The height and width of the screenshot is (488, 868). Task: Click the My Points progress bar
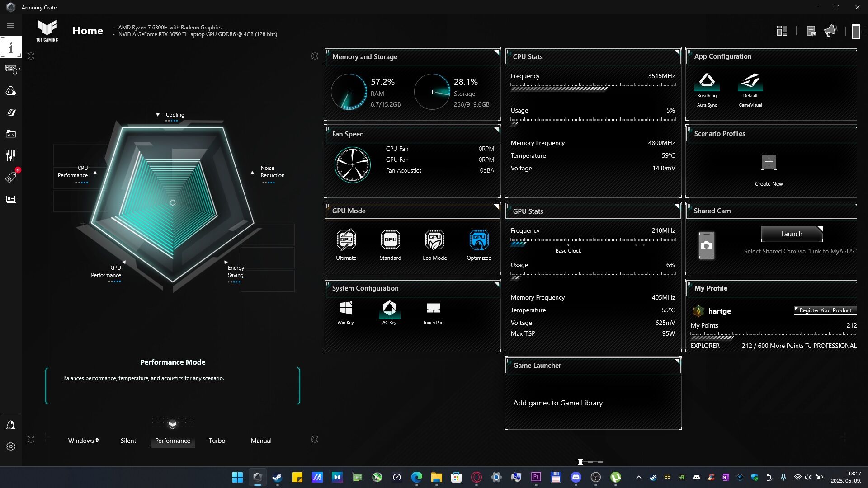774,336
